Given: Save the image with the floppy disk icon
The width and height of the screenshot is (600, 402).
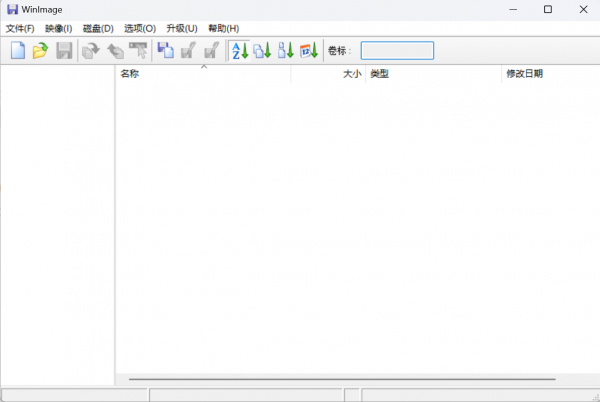Looking at the screenshot, I should [x=64, y=50].
